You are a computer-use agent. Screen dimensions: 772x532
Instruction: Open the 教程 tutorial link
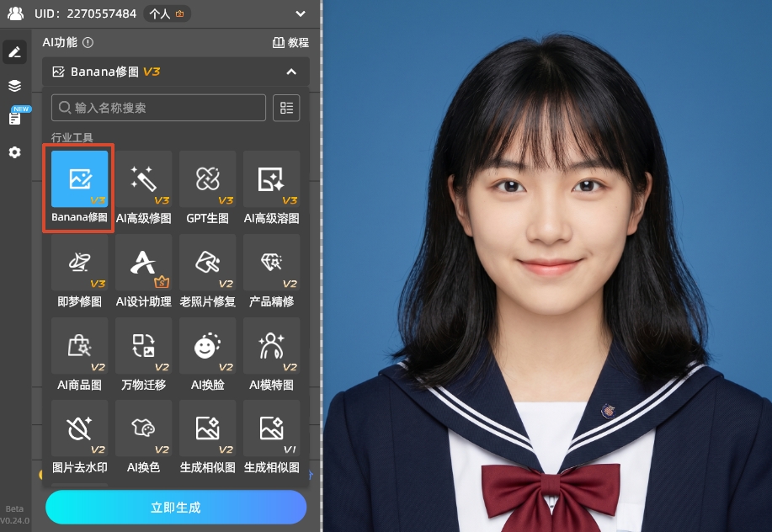point(289,42)
